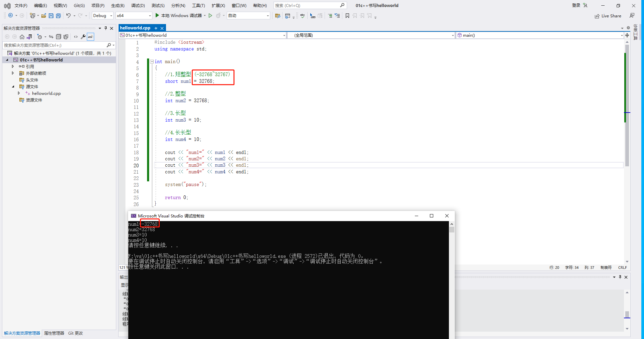Image resolution: width=644 pixels, height=339 pixels.
Task: Open the 扩展(X) menu
Action: pyautogui.click(x=218, y=5)
